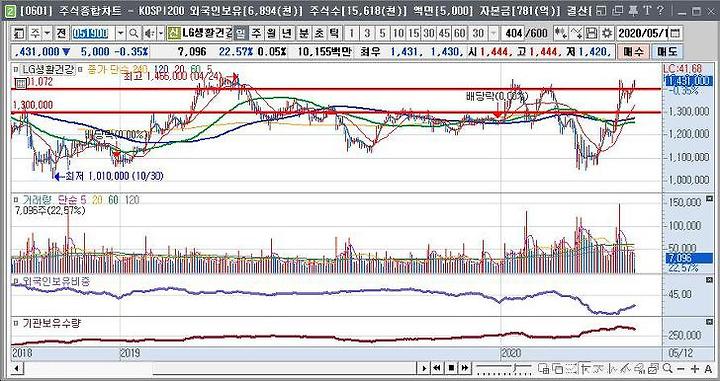
Task: Select the 일 daily period toggle
Action: [241, 33]
